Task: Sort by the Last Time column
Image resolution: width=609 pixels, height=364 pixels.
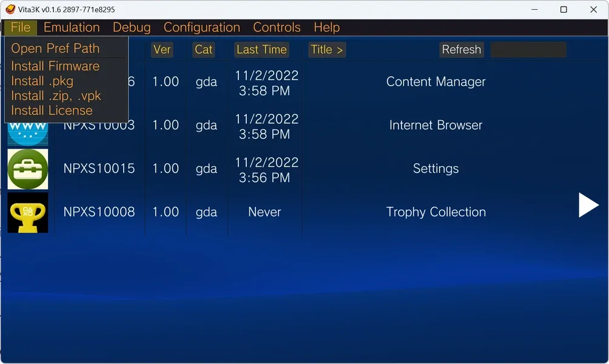Action: pyautogui.click(x=261, y=50)
